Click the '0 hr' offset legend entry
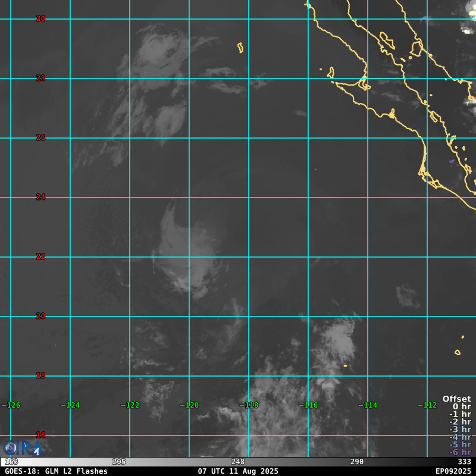Viewport: 476px width, 476px height. [x=462, y=406]
